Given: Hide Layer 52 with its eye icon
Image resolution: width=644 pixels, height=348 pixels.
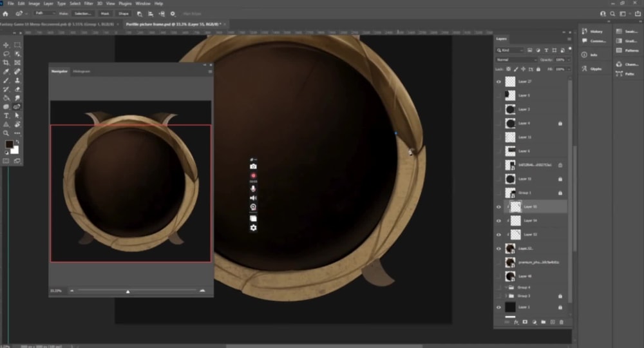Looking at the screenshot, I should point(498,249).
